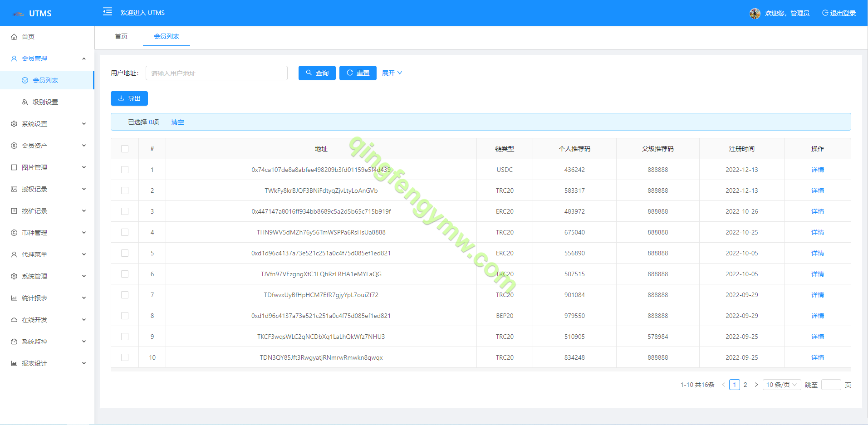Click 清空 to clear the selection
Image resolution: width=868 pixels, height=425 pixels.
pos(177,122)
